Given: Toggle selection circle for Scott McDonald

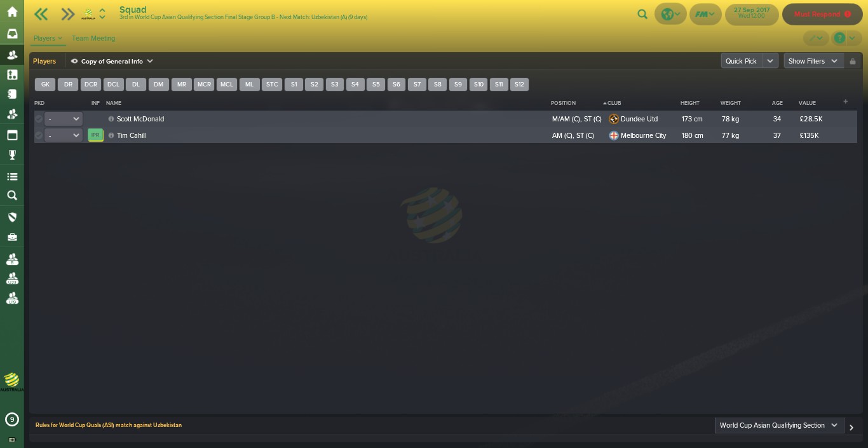Looking at the screenshot, I should (39, 119).
